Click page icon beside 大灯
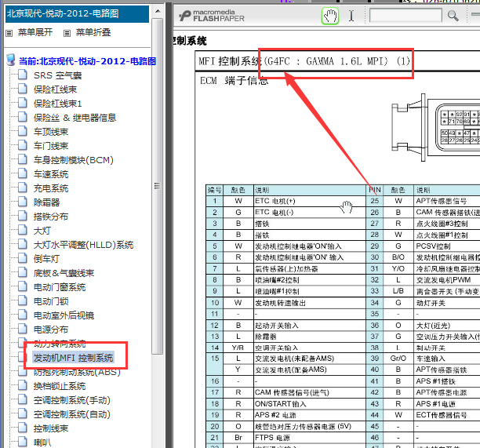This screenshot has width=480, height=448. coord(22,230)
